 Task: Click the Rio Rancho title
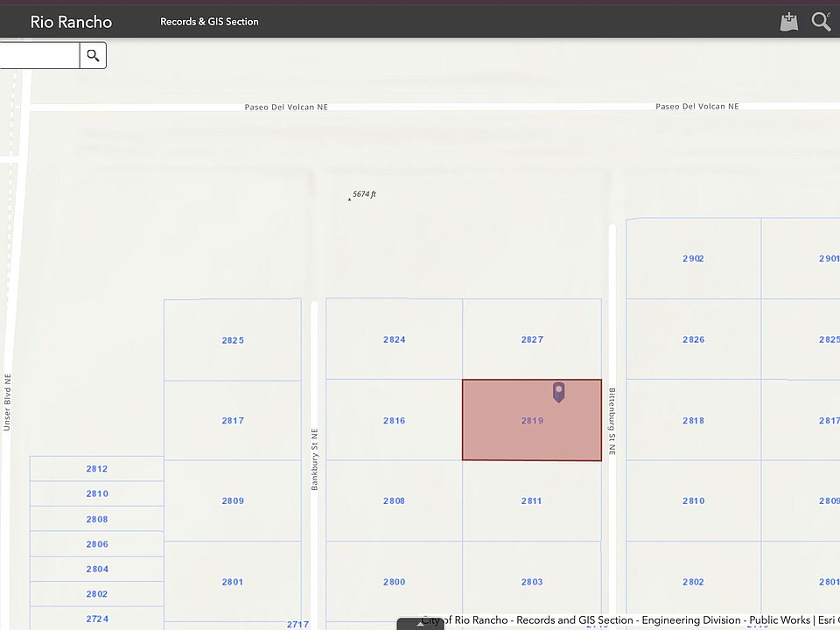(x=71, y=22)
